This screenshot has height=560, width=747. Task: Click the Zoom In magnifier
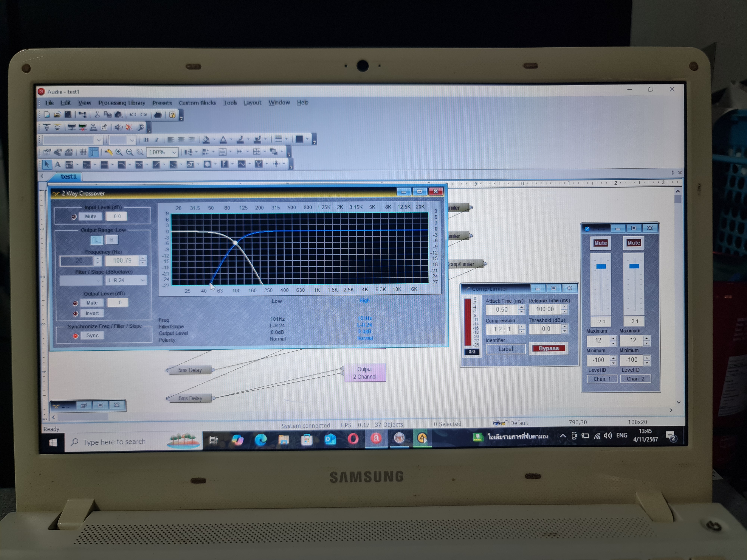click(x=119, y=152)
